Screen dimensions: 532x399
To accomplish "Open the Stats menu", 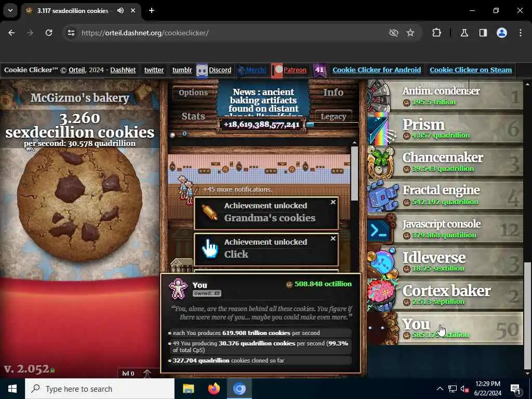I will (193, 116).
